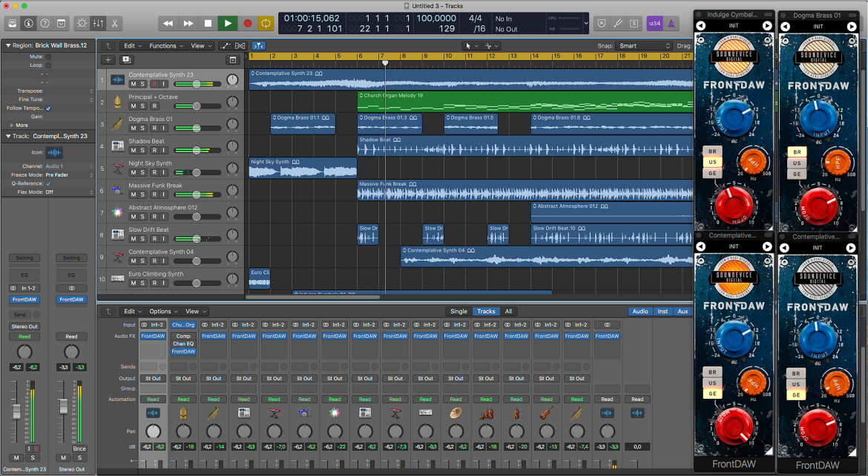Toggle the Inspector info button

click(x=29, y=23)
